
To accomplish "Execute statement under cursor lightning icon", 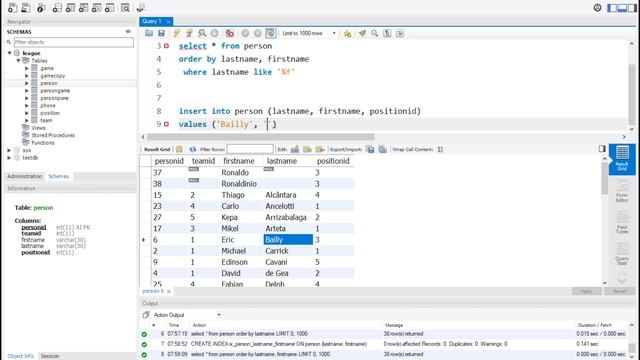I will pos(189,33).
